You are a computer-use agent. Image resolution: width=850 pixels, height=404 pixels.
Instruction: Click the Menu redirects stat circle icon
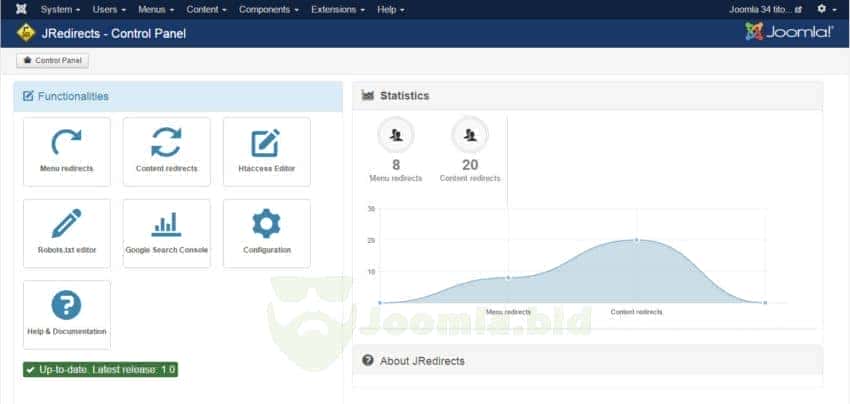click(396, 136)
